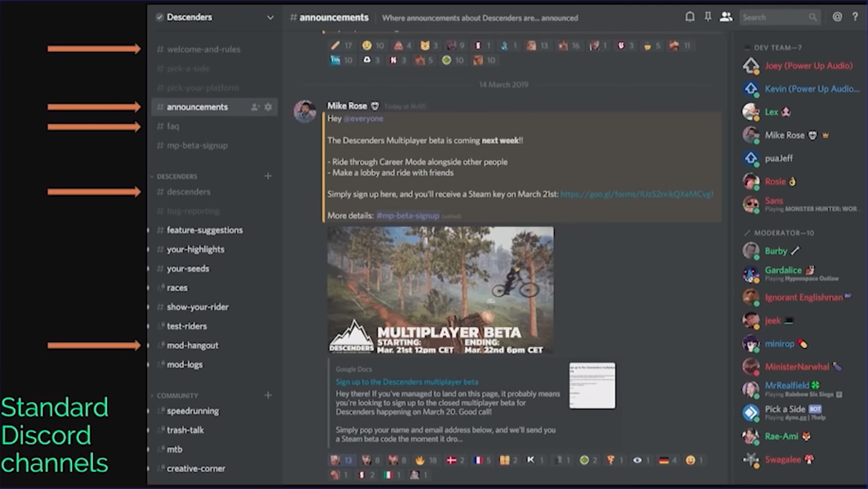Open the creative-corner channel

pos(214,469)
